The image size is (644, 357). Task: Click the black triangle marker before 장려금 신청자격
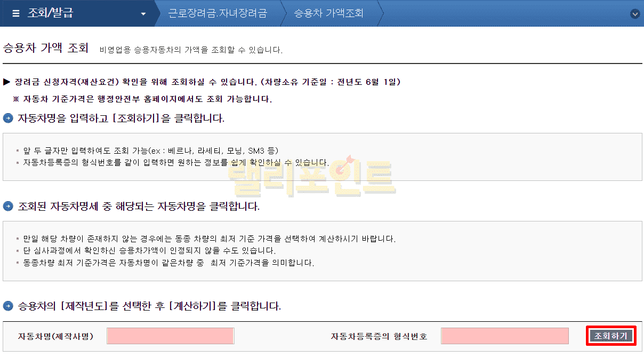[7, 82]
